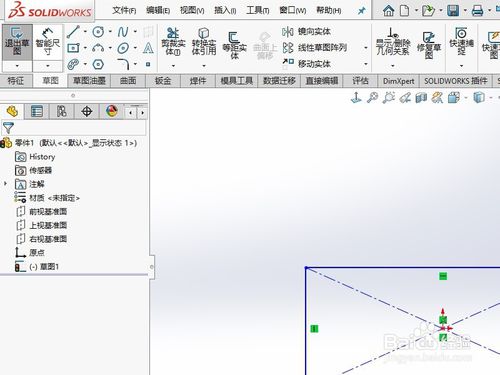Viewport: 500px width, 375px height.
Task: Select the Circle sketch tool
Action: tap(98, 32)
